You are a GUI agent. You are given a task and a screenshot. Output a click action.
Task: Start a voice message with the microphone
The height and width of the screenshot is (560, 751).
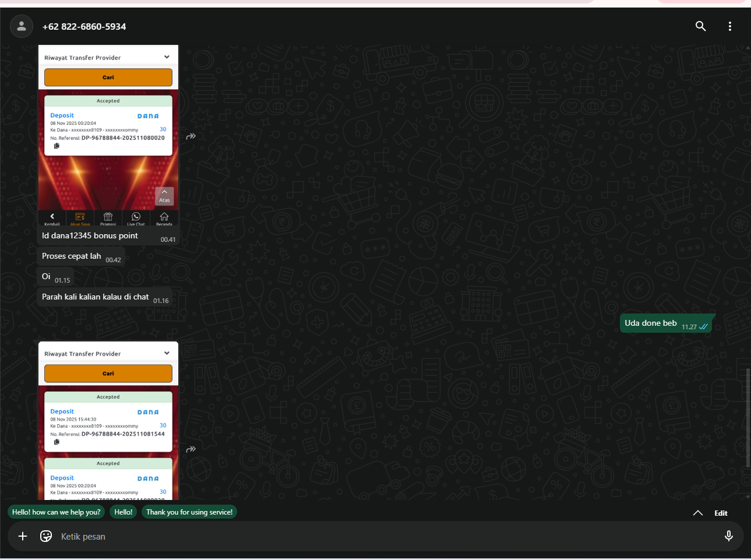729,536
